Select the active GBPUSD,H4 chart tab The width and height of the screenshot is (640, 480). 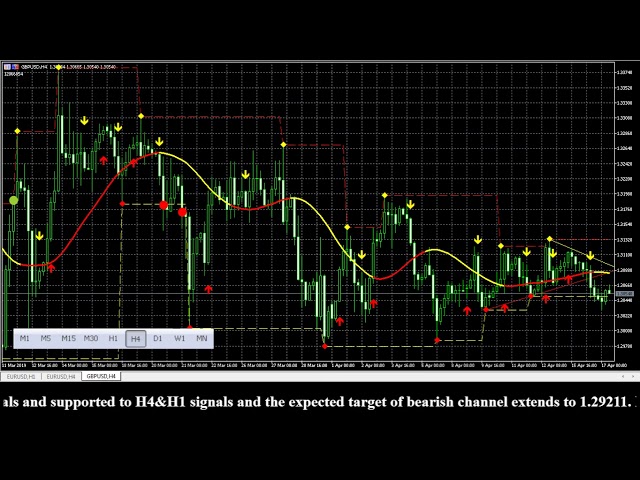[101, 377]
